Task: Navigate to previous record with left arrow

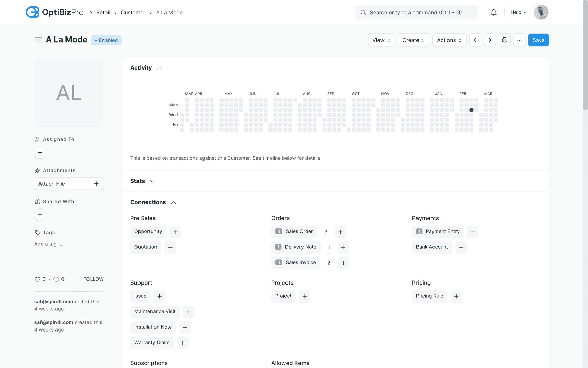Action: (x=475, y=40)
